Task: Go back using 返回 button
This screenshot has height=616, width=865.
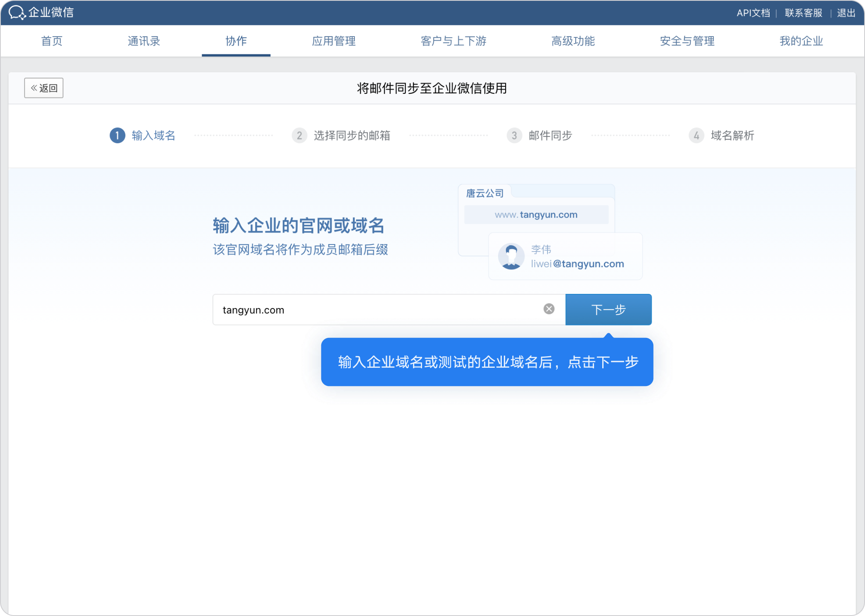Action: point(44,88)
